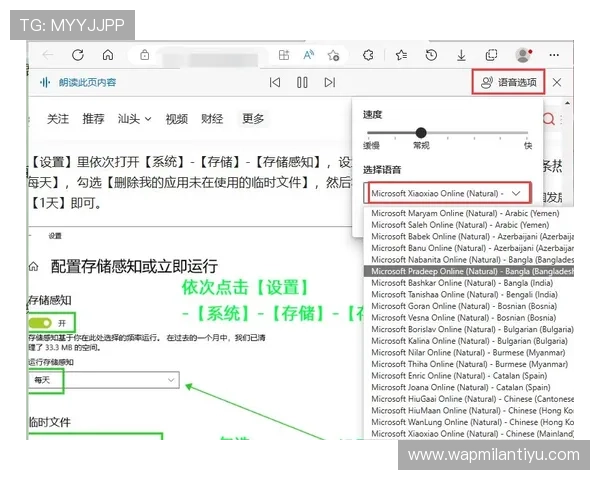This screenshot has width=600, height=480.
Task: Close the read aloud toolbar
Action: point(557,82)
